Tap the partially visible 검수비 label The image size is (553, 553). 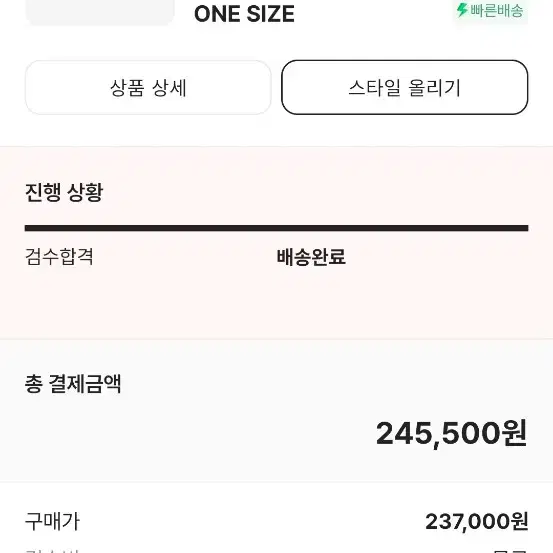53,551
